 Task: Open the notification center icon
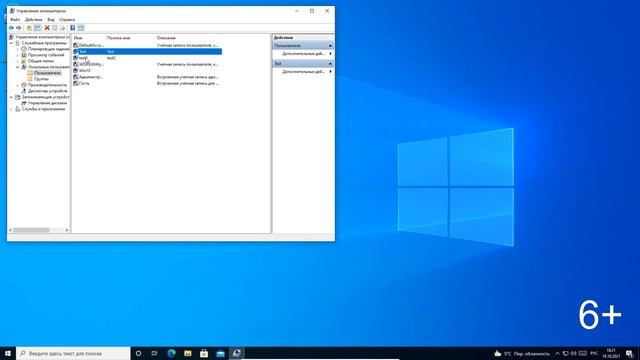(629, 353)
